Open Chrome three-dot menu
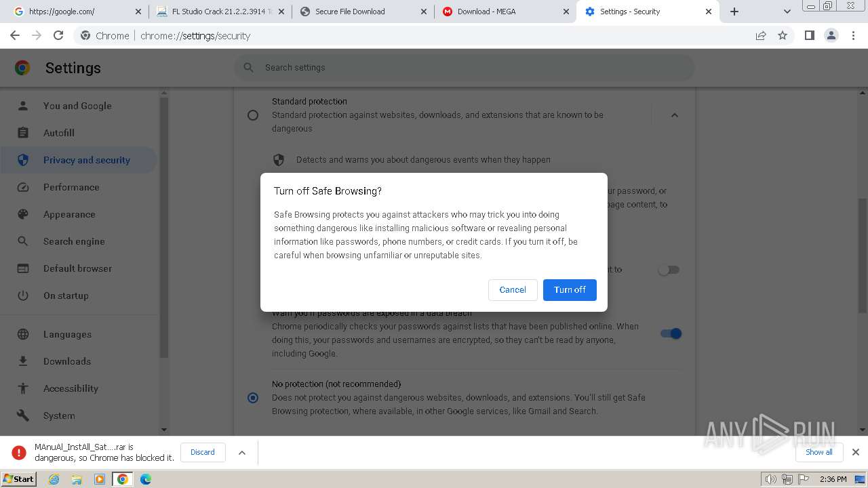The height and width of the screenshot is (488, 868). point(853,36)
